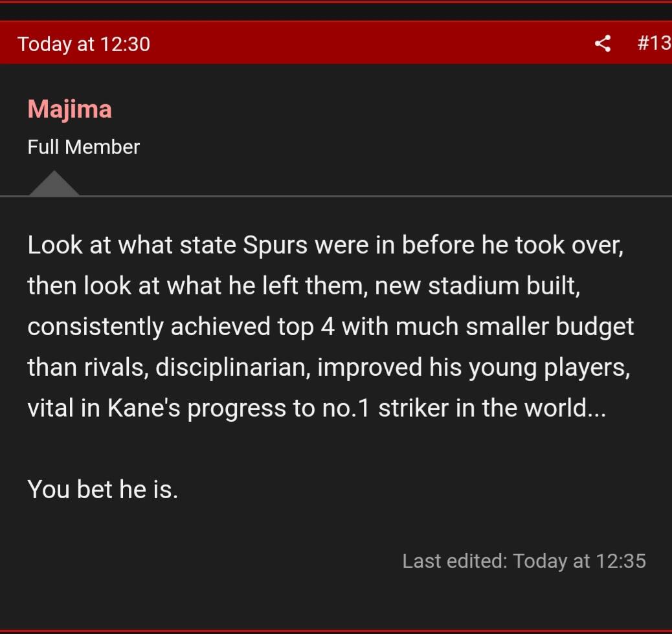Open the #13 post permalink
This screenshot has width=672, height=634.
tap(653, 43)
